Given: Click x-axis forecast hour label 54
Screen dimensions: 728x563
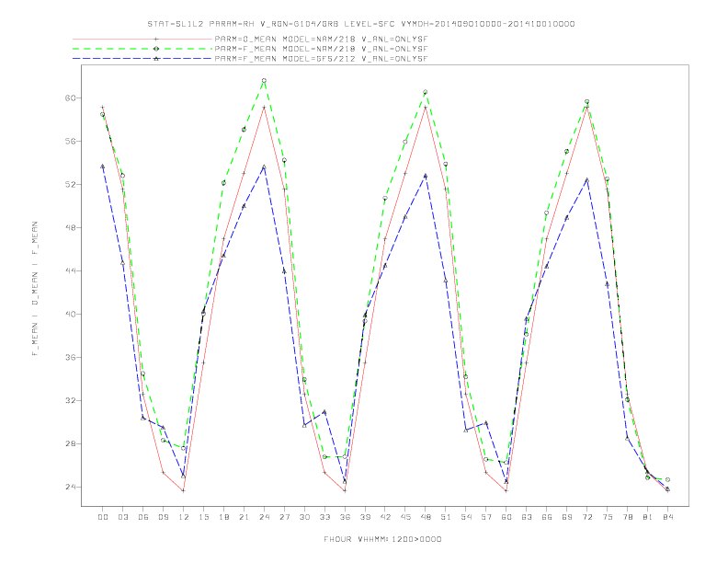Looking at the screenshot, I should [466, 517].
